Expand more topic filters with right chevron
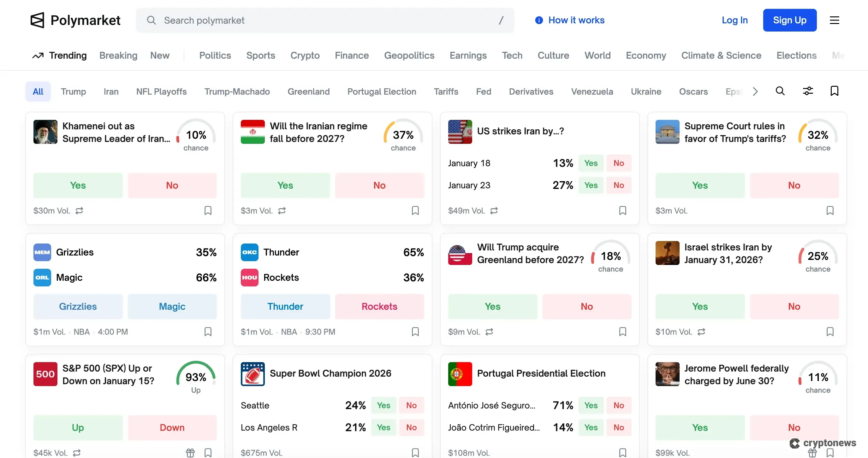The width and height of the screenshot is (868, 458). coord(755,91)
